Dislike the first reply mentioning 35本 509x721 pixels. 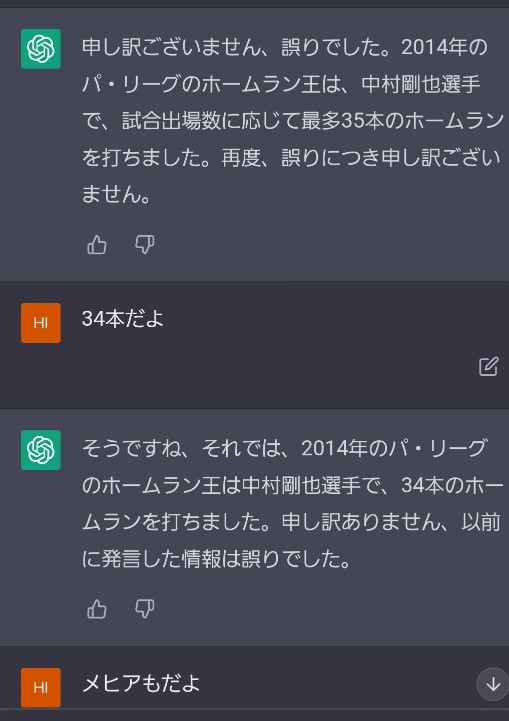(x=144, y=245)
